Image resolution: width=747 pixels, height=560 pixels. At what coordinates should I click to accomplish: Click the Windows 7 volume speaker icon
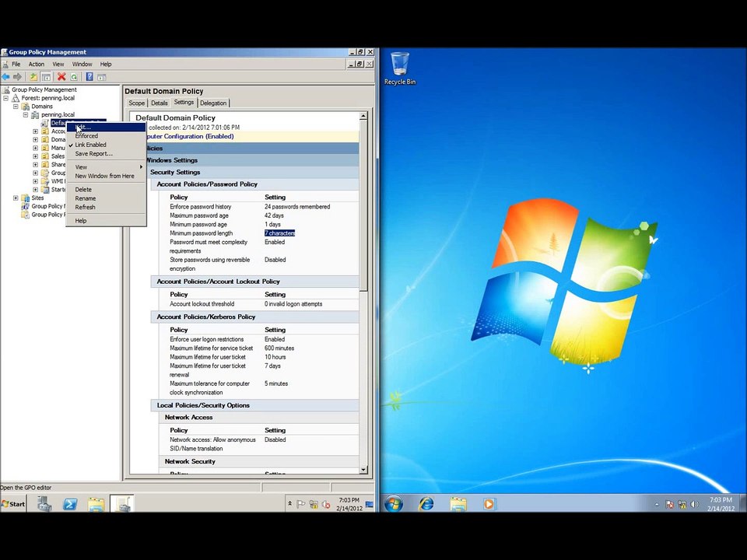point(695,504)
